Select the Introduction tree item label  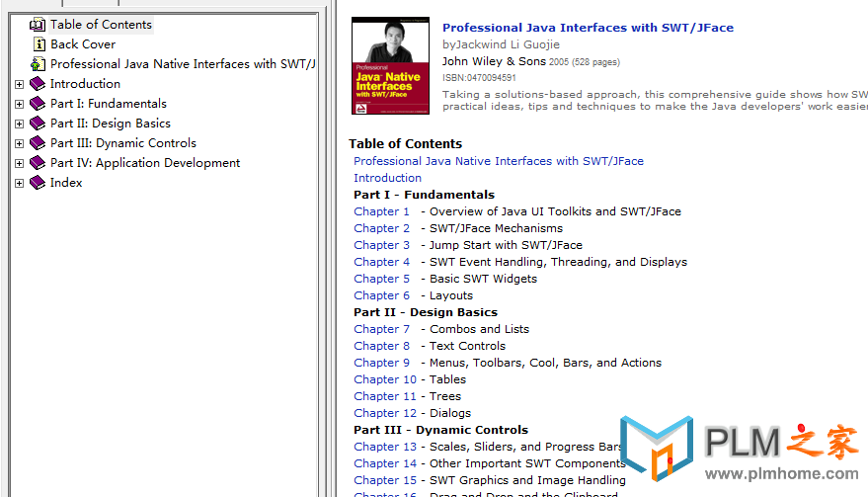coord(85,84)
